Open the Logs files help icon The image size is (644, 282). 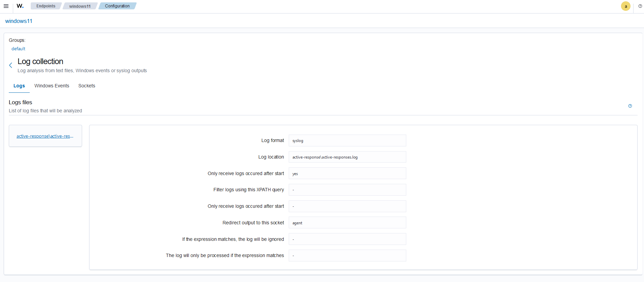(630, 106)
